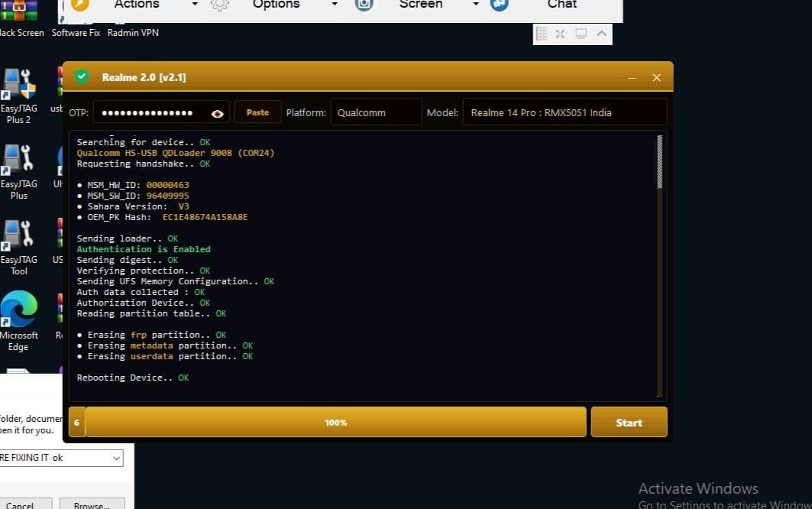Click the 'Searching for device.. OK' log line
The image size is (812, 509).
pos(144,142)
